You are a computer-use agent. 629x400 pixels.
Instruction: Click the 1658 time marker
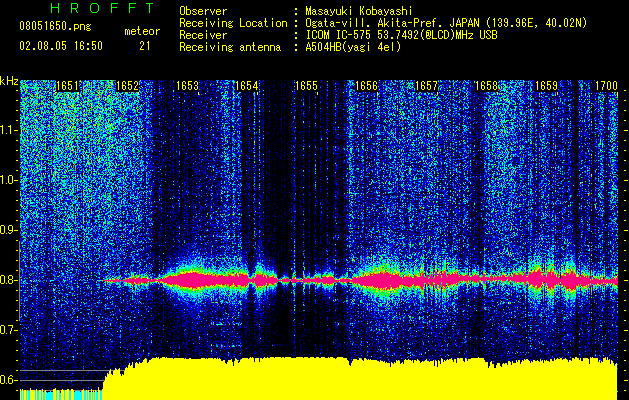click(486, 86)
